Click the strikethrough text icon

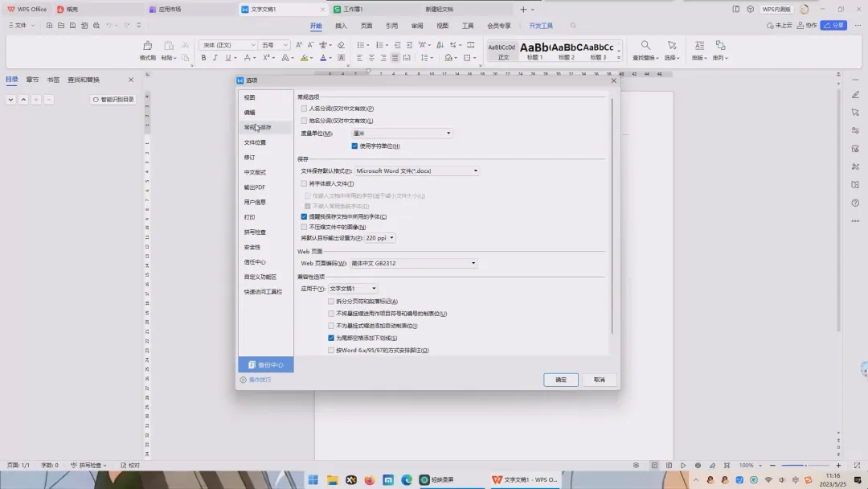[248, 58]
